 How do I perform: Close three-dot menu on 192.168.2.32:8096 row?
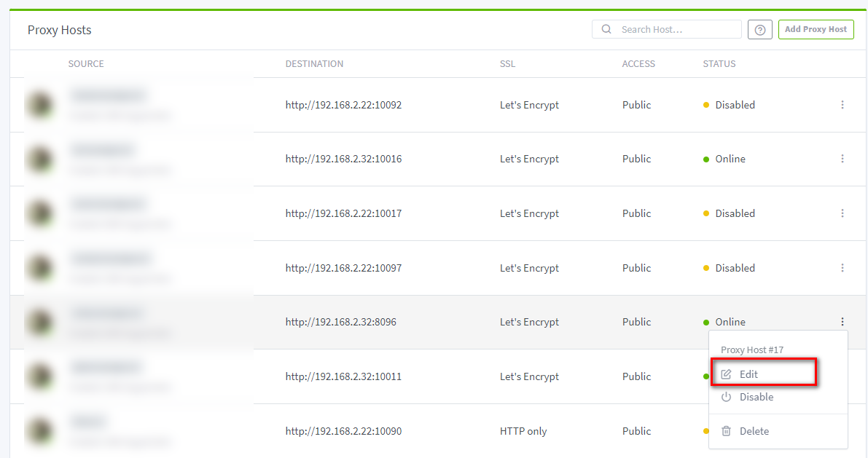coord(842,322)
